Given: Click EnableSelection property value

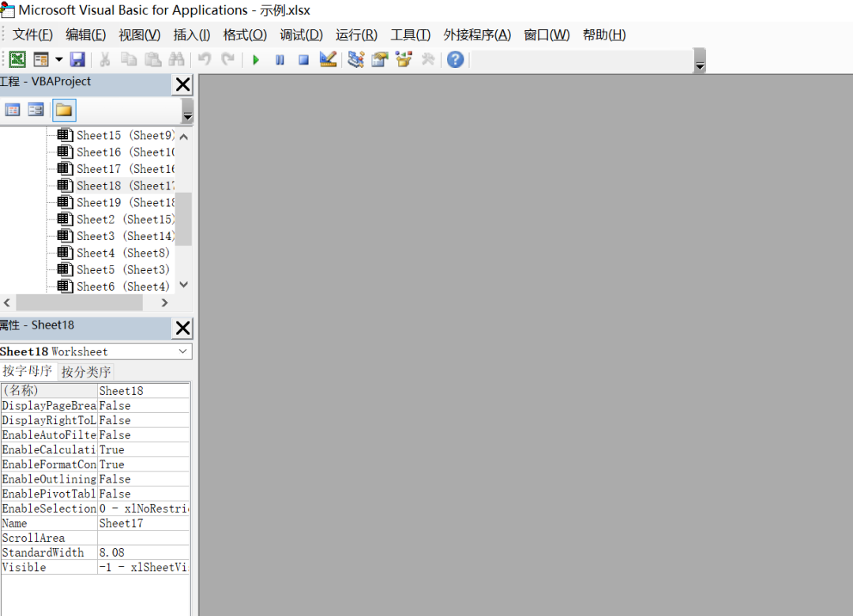Looking at the screenshot, I should (x=144, y=509).
